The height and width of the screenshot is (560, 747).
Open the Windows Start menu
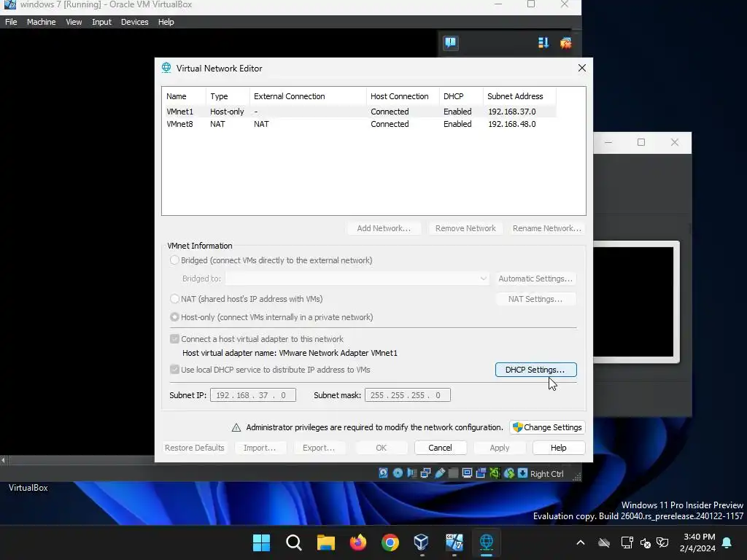pos(262,542)
